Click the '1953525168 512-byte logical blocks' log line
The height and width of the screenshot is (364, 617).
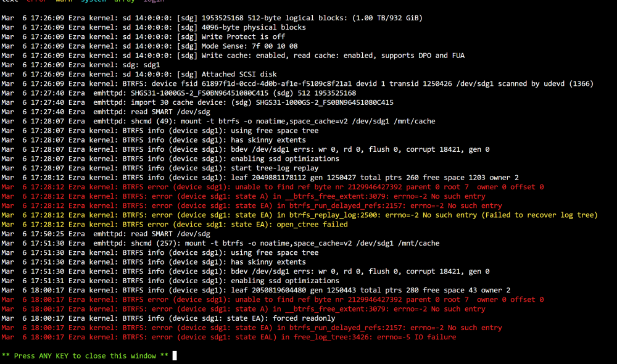coord(212,18)
